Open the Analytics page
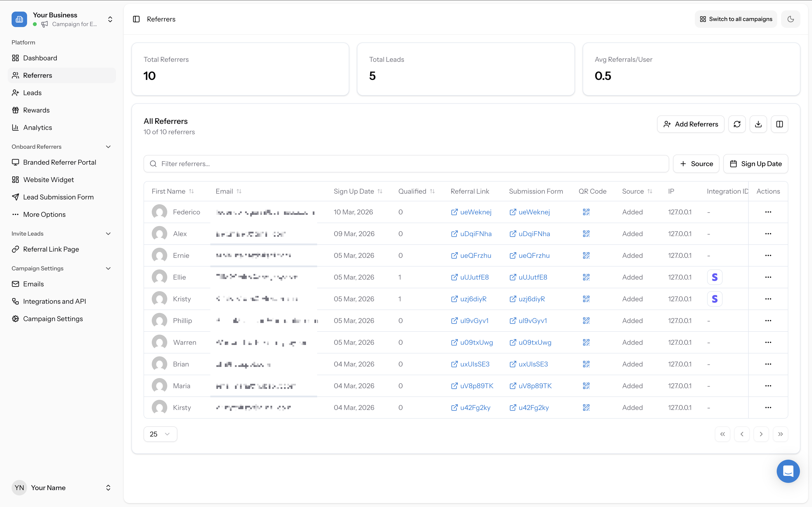The height and width of the screenshot is (507, 812). (x=38, y=127)
